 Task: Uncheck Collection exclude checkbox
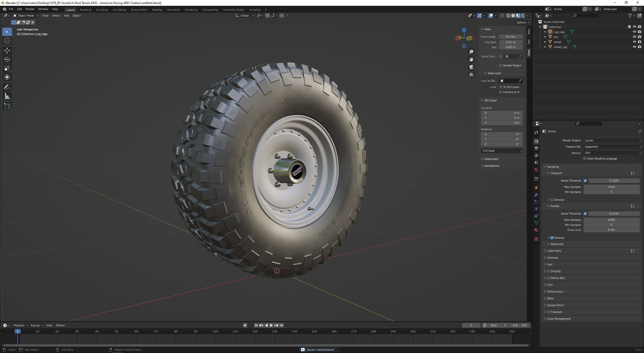click(629, 27)
